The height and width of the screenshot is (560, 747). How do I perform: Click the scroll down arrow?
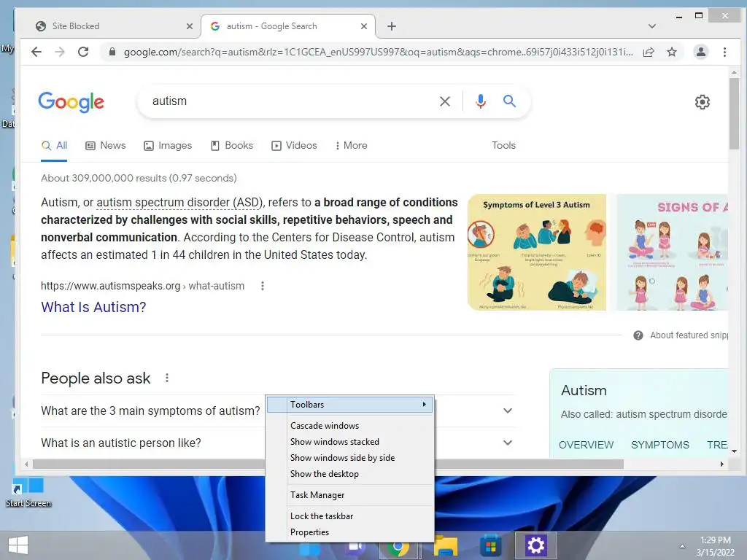click(734, 451)
